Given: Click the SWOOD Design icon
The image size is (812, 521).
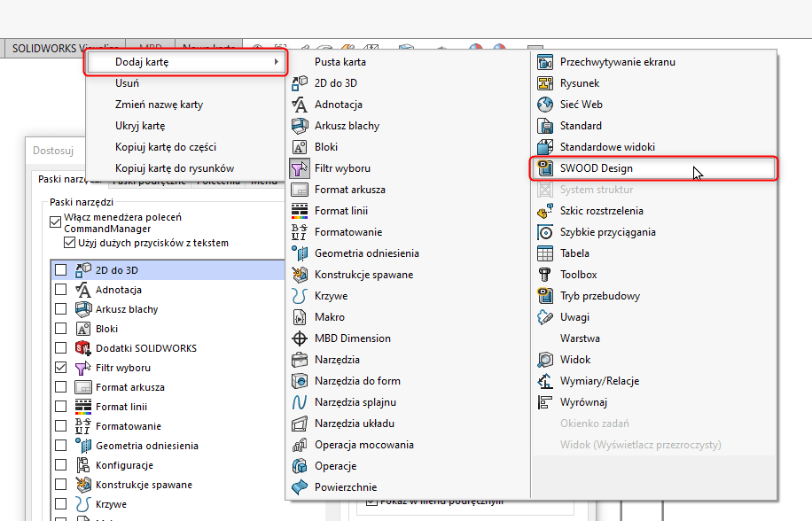Looking at the screenshot, I should click(545, 168).
